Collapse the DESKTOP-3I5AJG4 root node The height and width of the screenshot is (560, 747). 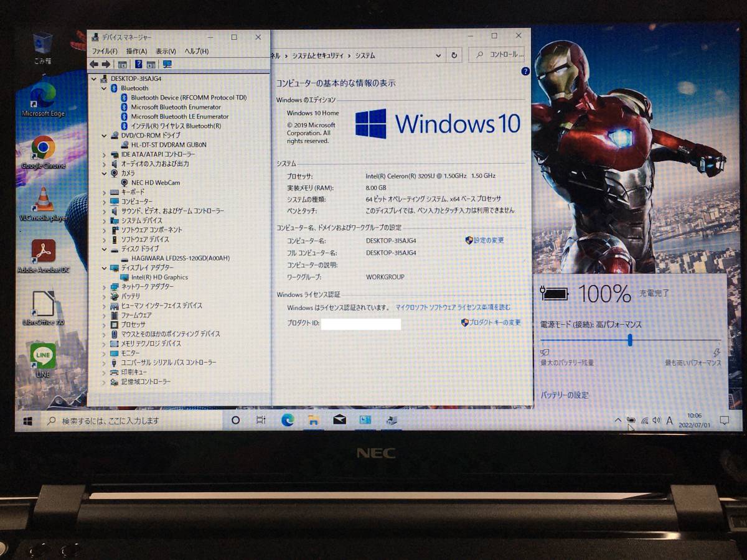(95, 79)
